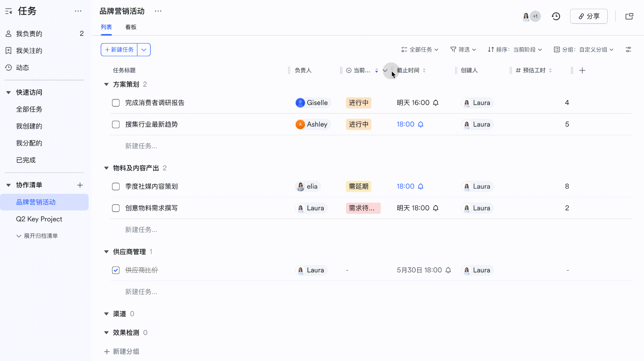Viewport: 644px width, 361px height.
Task: Open the 筛选 filter panel
Action: point(463,50)
